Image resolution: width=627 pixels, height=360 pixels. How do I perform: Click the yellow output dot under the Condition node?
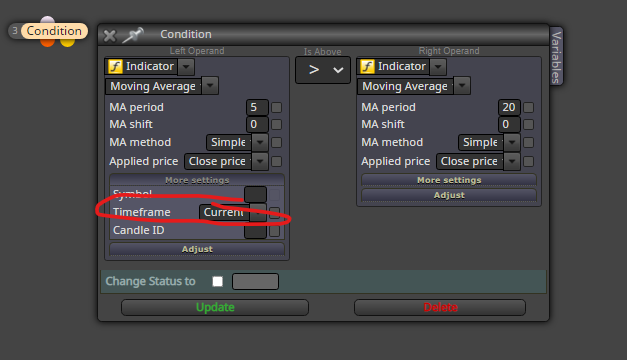pyautogui.click(x=68, y=42)
